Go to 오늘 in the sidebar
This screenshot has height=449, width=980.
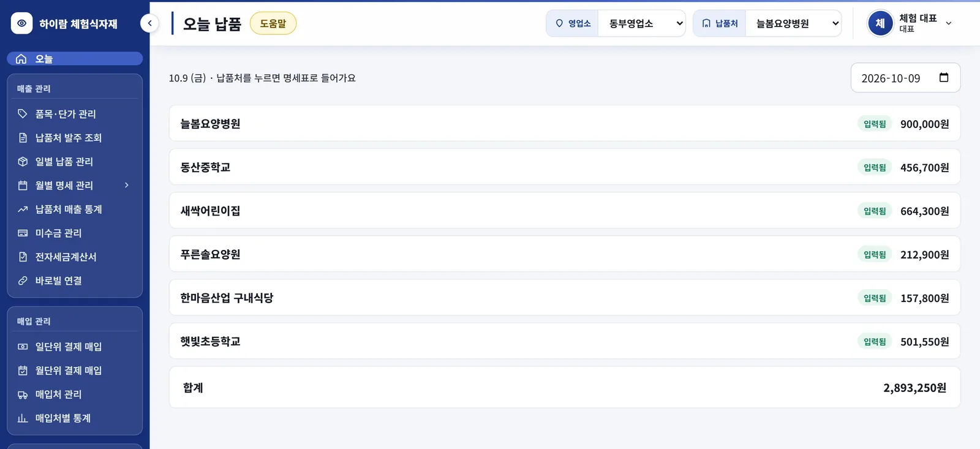click(x=75, y=59)
